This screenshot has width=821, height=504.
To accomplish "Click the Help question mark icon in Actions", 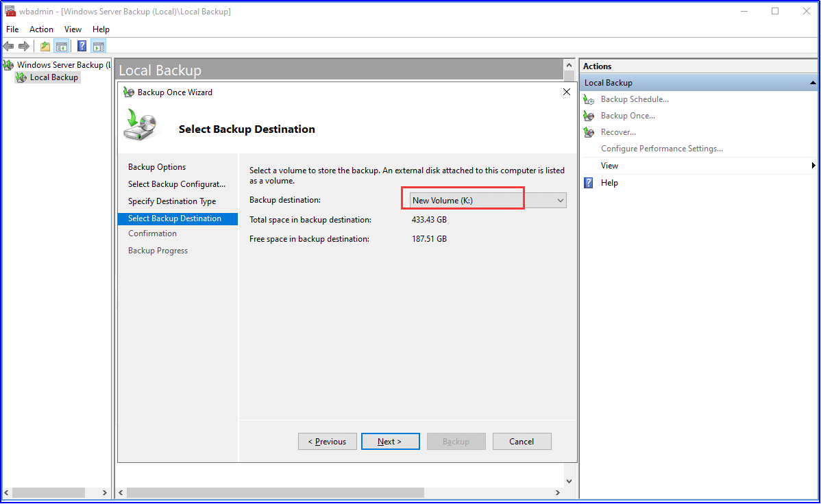I will click(x=589, y=183).
